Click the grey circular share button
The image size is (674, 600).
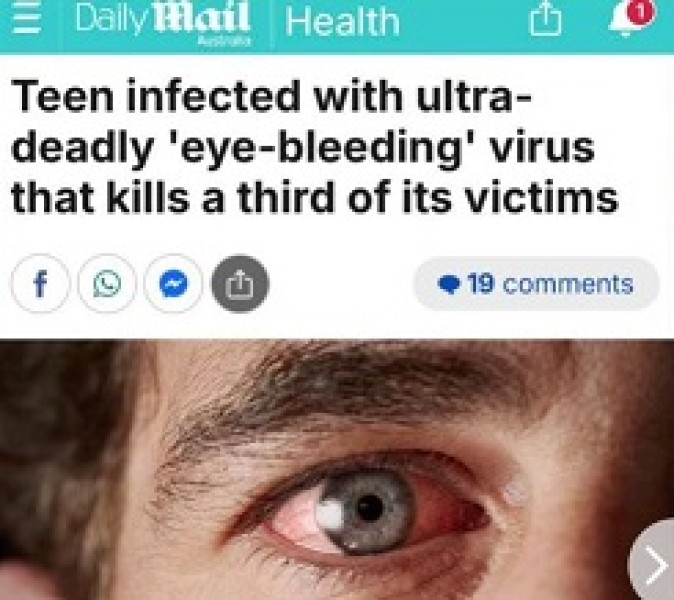(240, 283)
